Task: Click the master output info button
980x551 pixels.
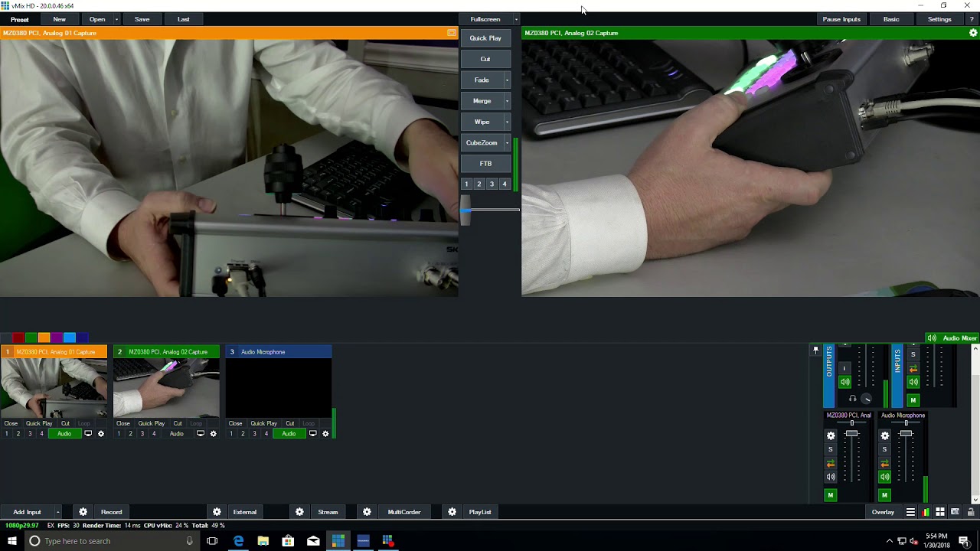Action: tap(844, 368)
